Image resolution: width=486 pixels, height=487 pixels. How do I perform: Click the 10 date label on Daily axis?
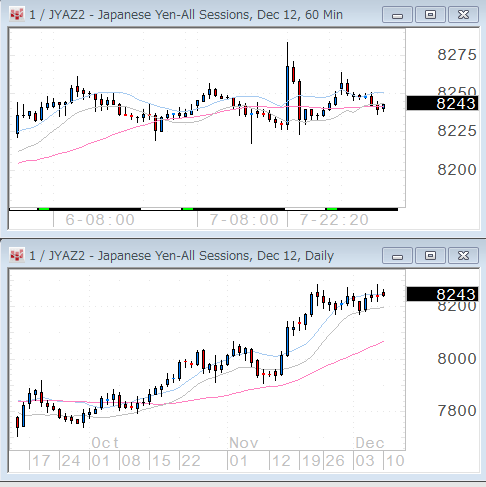[x=395, y=461]
